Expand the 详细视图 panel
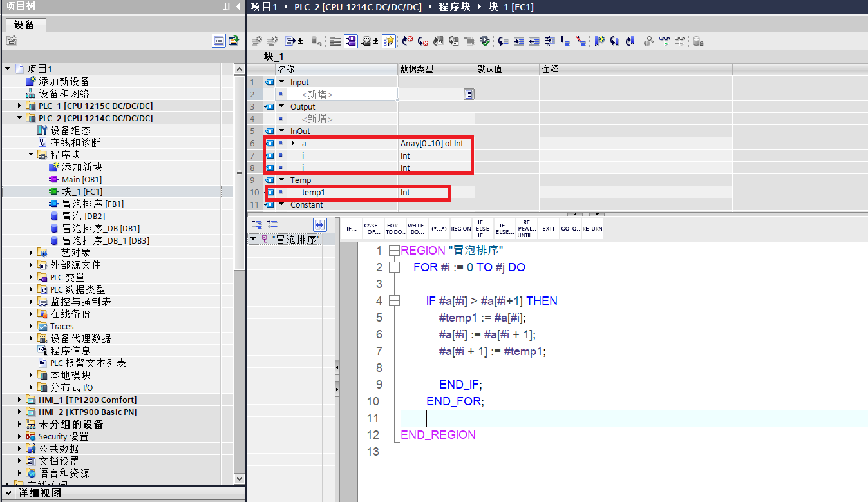 (x=9, y=494)
